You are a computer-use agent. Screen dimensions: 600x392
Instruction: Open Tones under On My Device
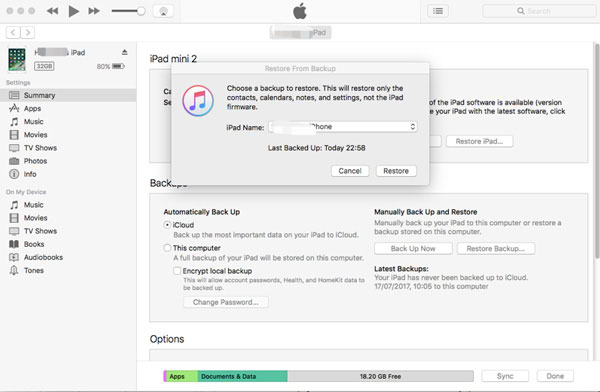pyautogui.click(x=68, y=271)
